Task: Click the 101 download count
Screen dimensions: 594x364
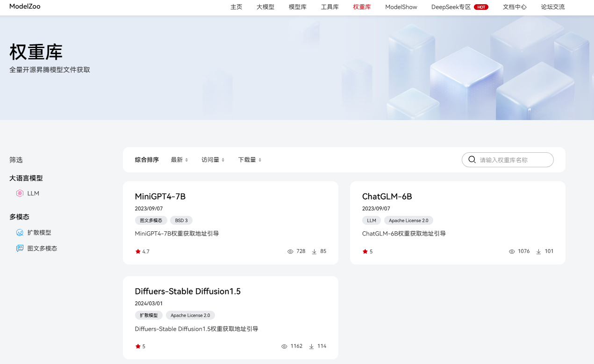Action: click(549, 251)
